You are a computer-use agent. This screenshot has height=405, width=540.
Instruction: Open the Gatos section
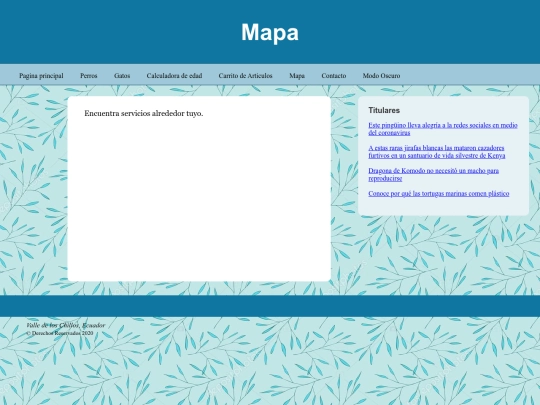click(122, 76)
